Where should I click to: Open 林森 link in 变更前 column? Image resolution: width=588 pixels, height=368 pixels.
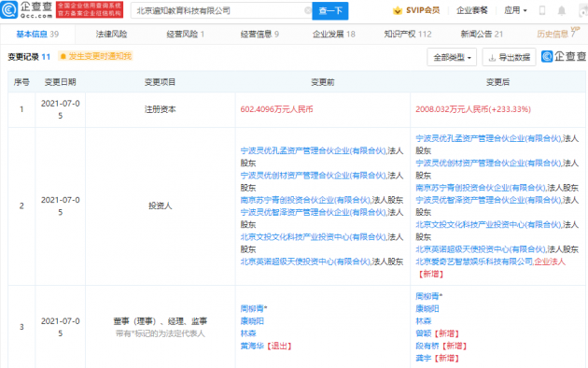[x=248, y=333]
